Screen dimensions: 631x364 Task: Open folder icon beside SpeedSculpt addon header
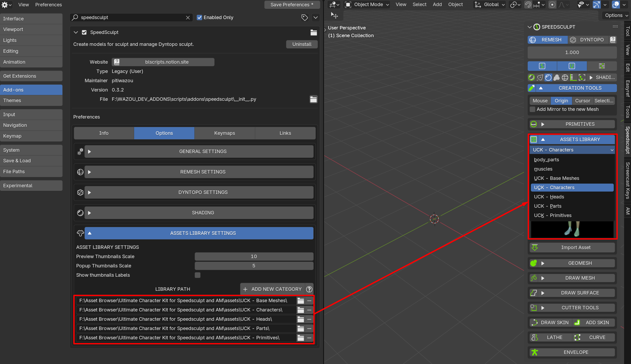click(x=314, y=32)
